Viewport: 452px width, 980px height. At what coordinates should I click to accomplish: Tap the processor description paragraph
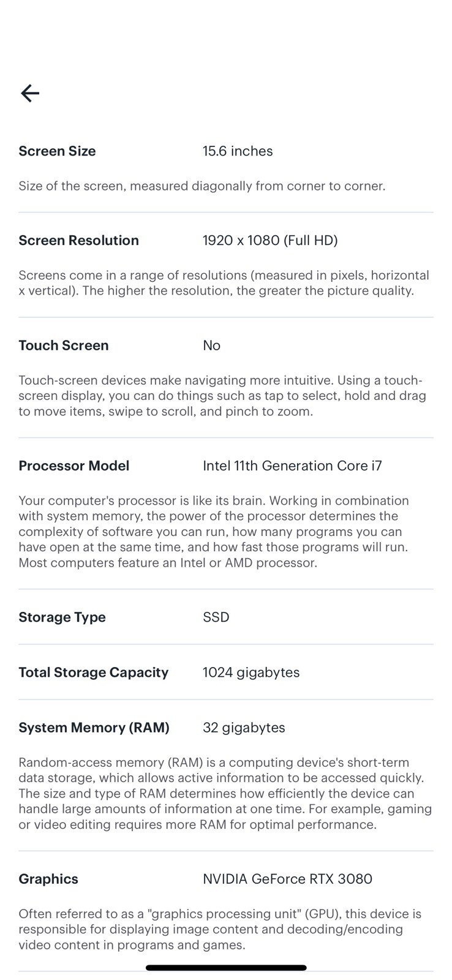pyautogui.click(x=213, y=532)
